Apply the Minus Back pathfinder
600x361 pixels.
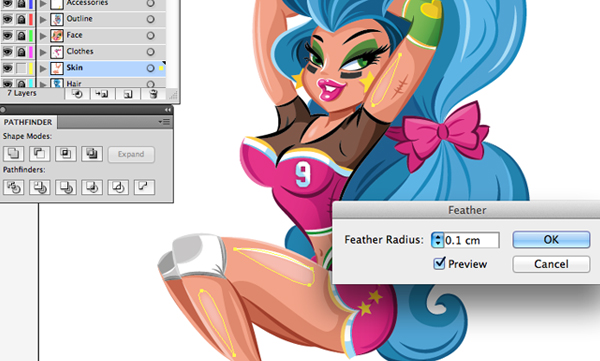click(x=144, y=187)
